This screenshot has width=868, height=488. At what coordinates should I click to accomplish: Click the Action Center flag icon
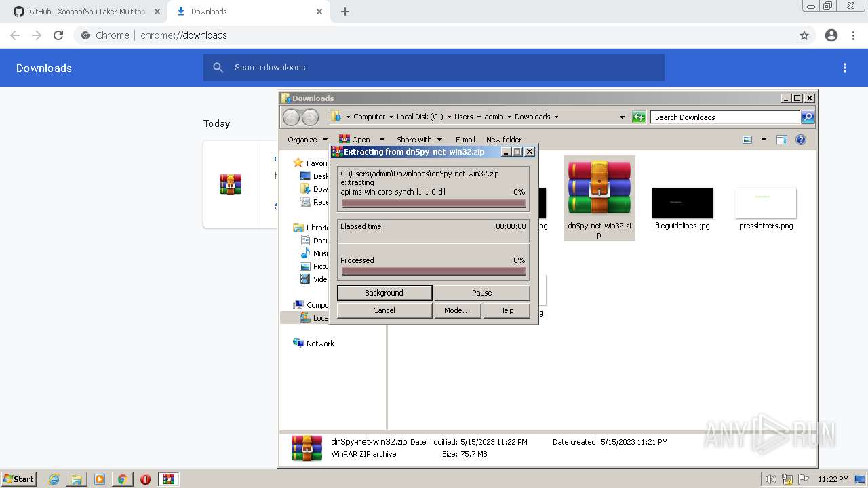click(x=804, y=479)
